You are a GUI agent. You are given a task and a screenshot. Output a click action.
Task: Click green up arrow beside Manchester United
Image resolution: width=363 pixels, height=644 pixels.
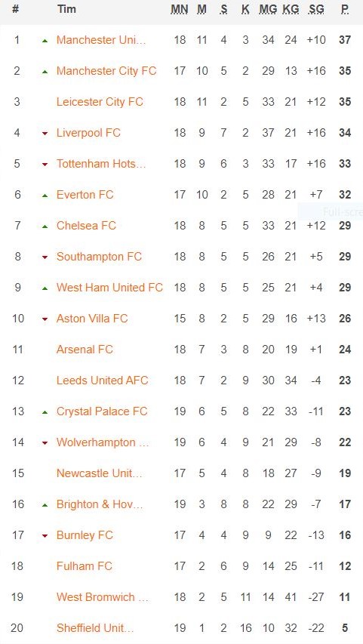[45, 41]
